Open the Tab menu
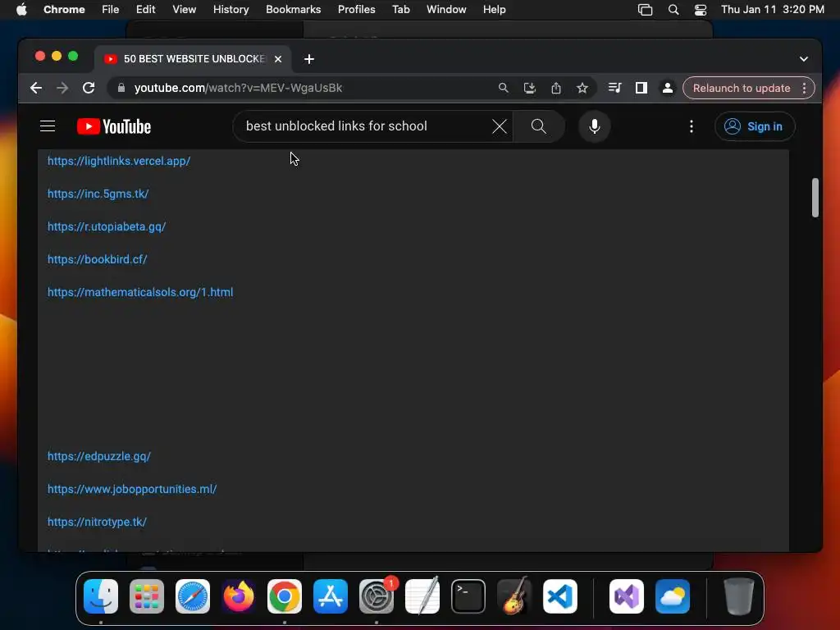The height and width of the screenshot is (630, 840). click(400, 9)
